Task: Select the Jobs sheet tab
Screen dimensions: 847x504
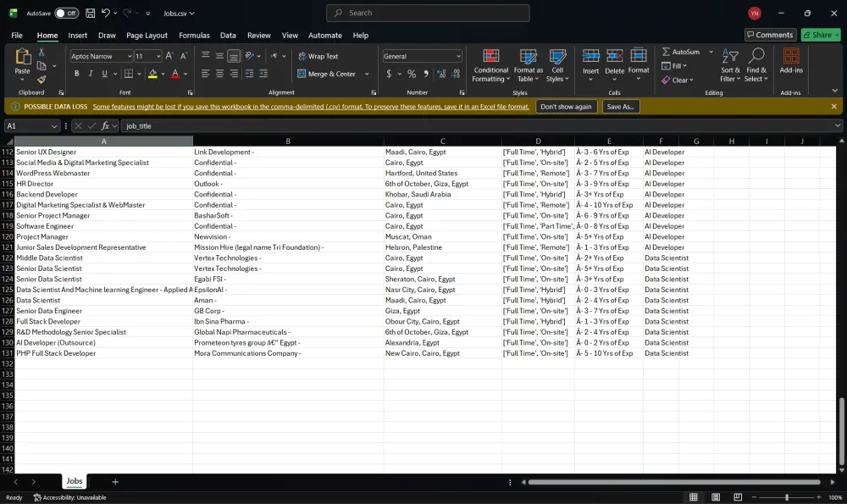Action: (75, 481)
